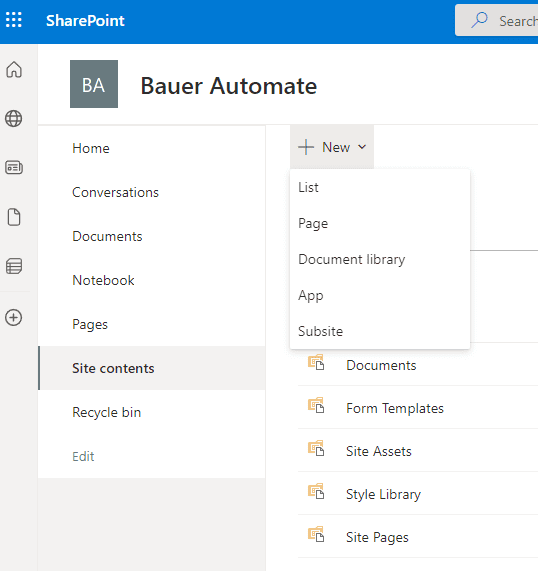
Task: Choose List from the New menu
Action: point(380,188)
